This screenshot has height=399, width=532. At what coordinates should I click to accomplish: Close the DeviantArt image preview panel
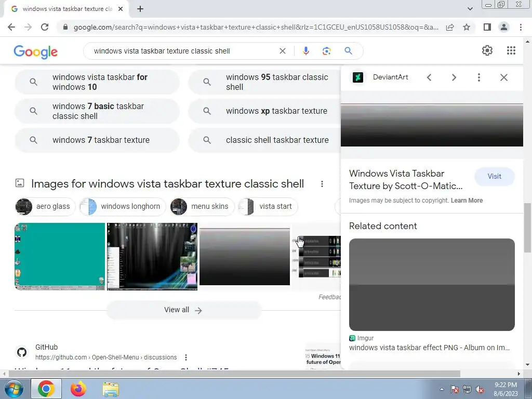click(504, 77)
